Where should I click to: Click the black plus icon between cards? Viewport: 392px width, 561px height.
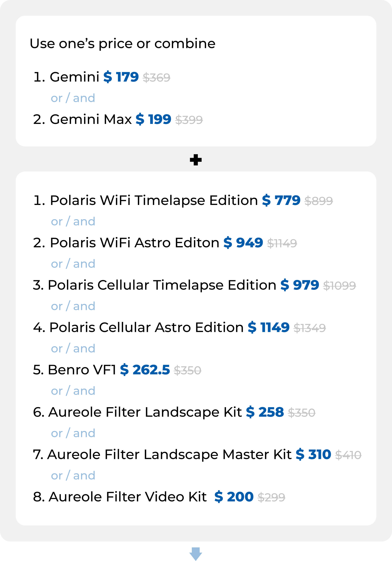[x=196, y=160]
